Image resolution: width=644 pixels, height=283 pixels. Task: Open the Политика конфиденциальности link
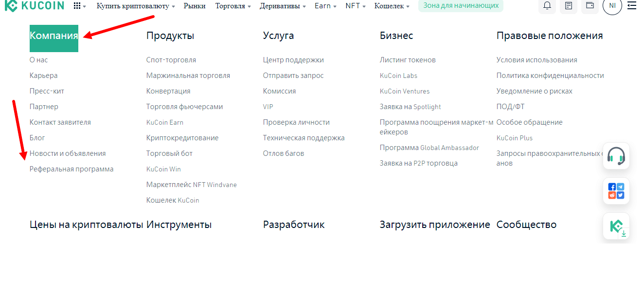point(550,75)
